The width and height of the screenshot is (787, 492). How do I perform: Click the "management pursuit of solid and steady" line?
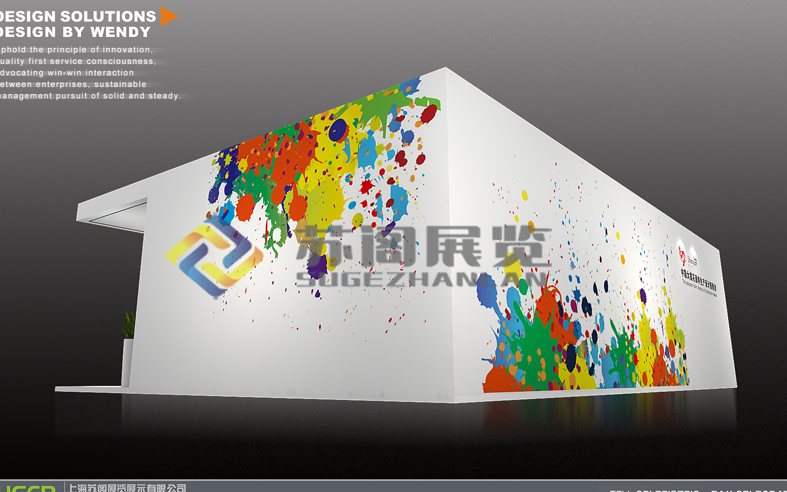(91, 96)
